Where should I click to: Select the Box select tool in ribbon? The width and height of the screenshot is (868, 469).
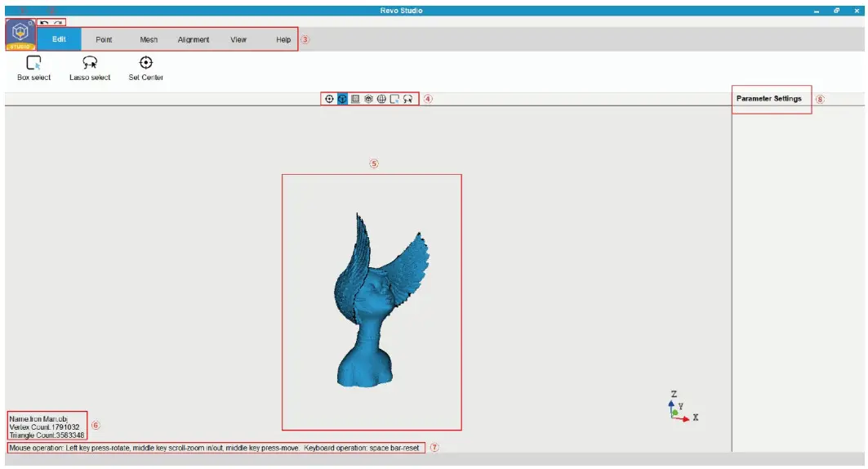[x=33, y=68]
